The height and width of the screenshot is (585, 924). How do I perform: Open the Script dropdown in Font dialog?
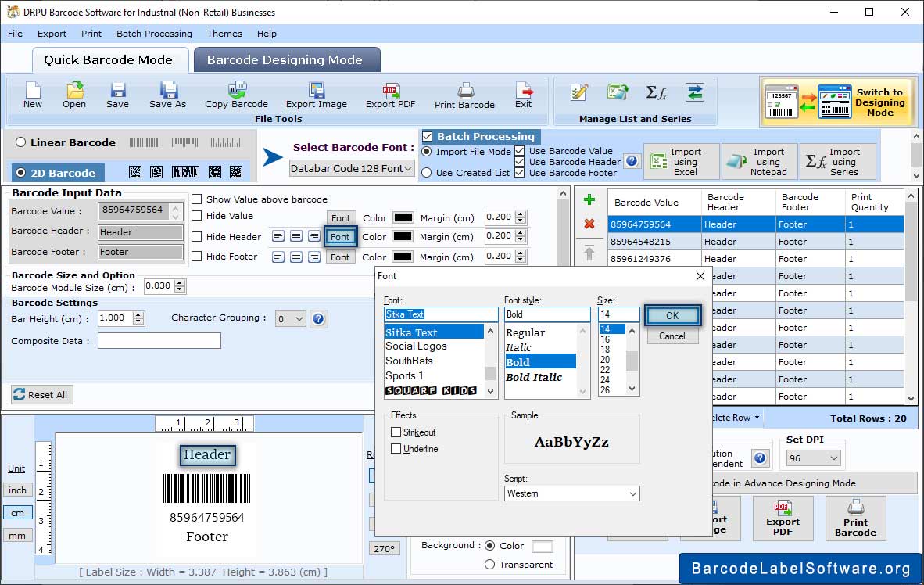pos(571,493)
